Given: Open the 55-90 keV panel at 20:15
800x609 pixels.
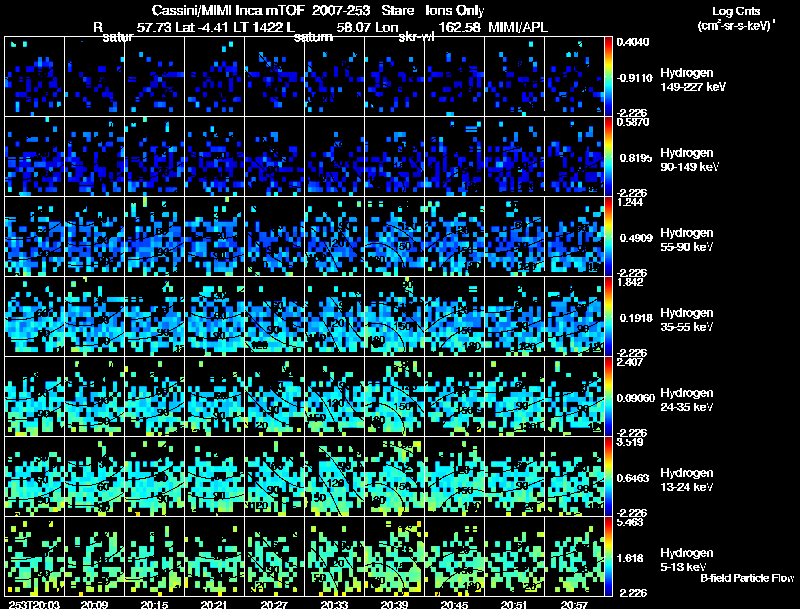Looking at the screenshot, I should click(155, 236).
